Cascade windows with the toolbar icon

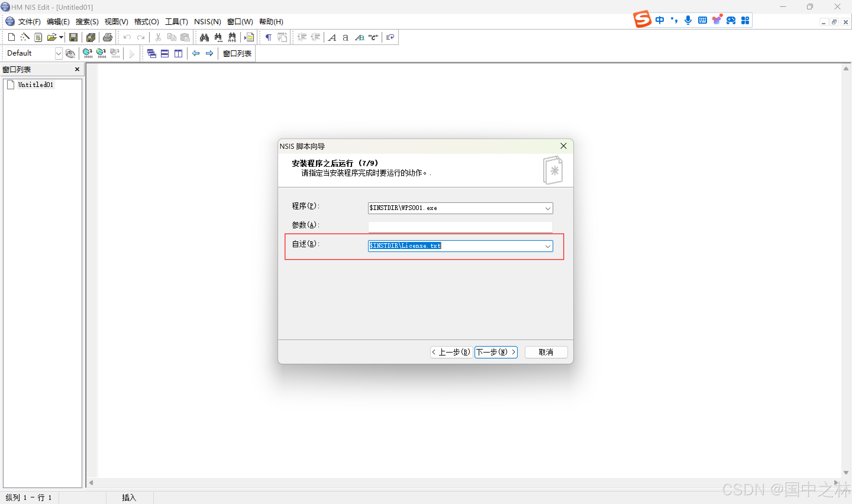click(151, 53)
